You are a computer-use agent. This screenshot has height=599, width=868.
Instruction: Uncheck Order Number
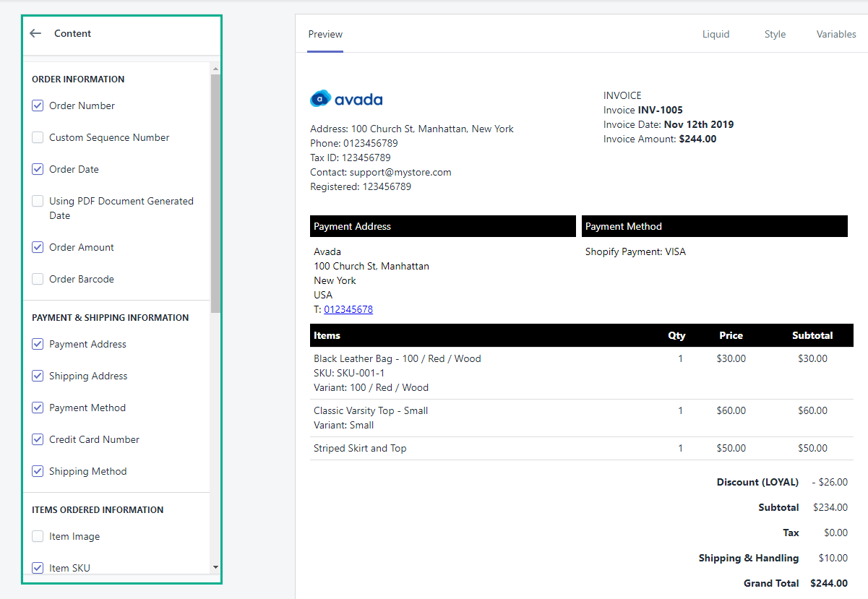click(x=37, y=105)
